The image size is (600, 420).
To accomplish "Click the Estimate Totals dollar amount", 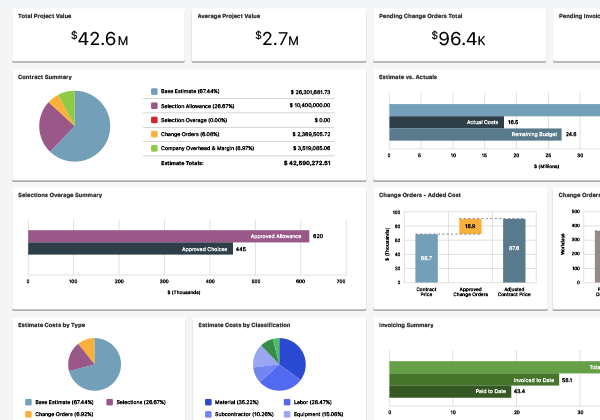I will tap(307, 163).
